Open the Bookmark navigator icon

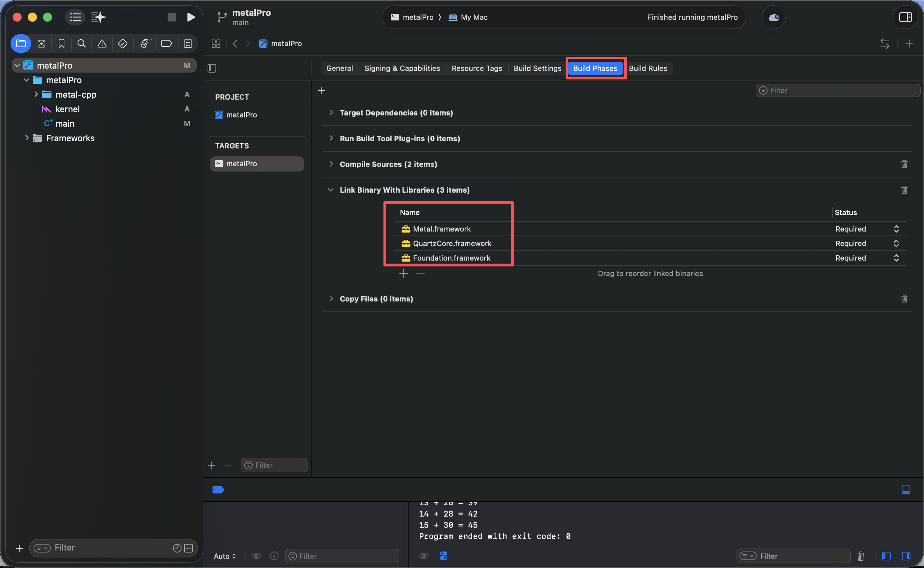(x=62, y=44)
